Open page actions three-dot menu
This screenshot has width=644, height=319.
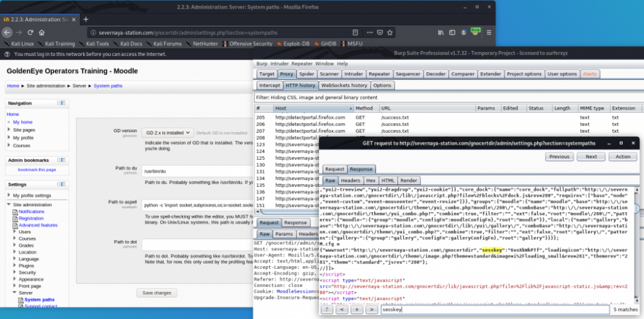click(370, 32)
